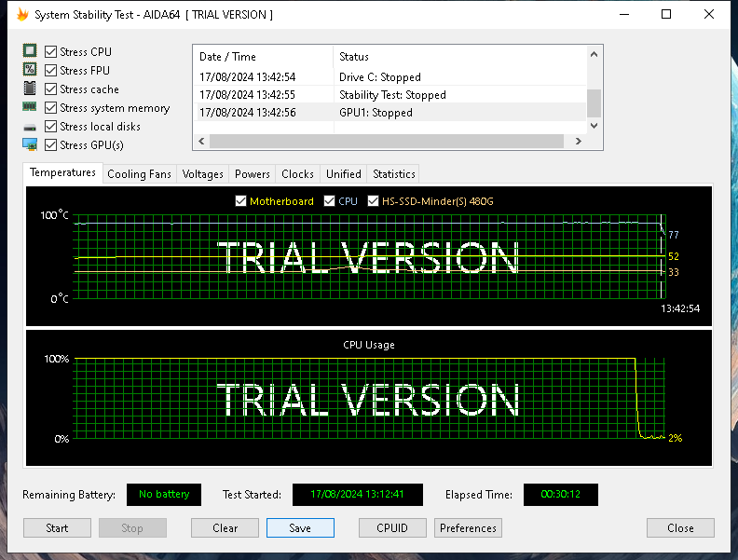
Task: Select the Drive C: Stopped log row
Action: click(390, 76)
